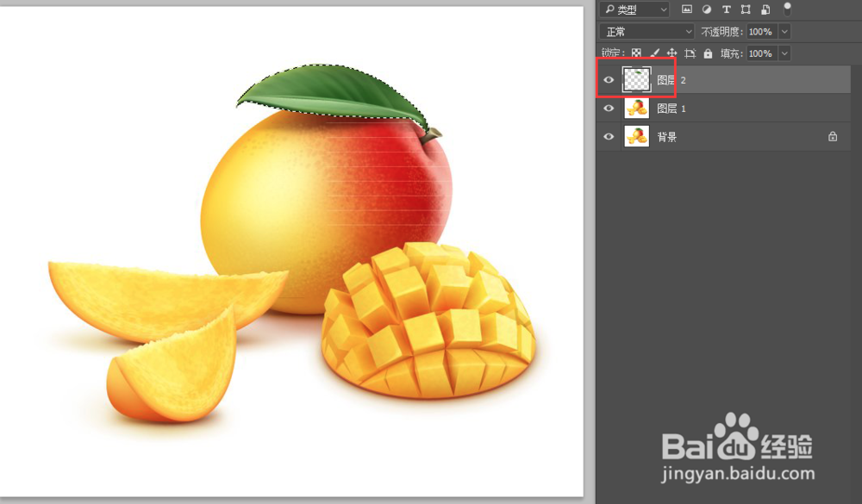Click the 填充 label
Screen dimensions: 862x504
[x=732, y=53]
